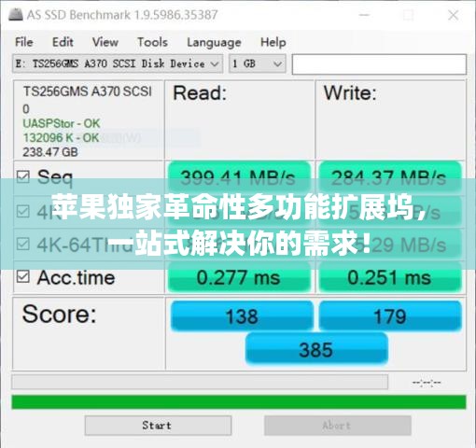Expand the 1 GB test size dropdown

coord(258,63)
